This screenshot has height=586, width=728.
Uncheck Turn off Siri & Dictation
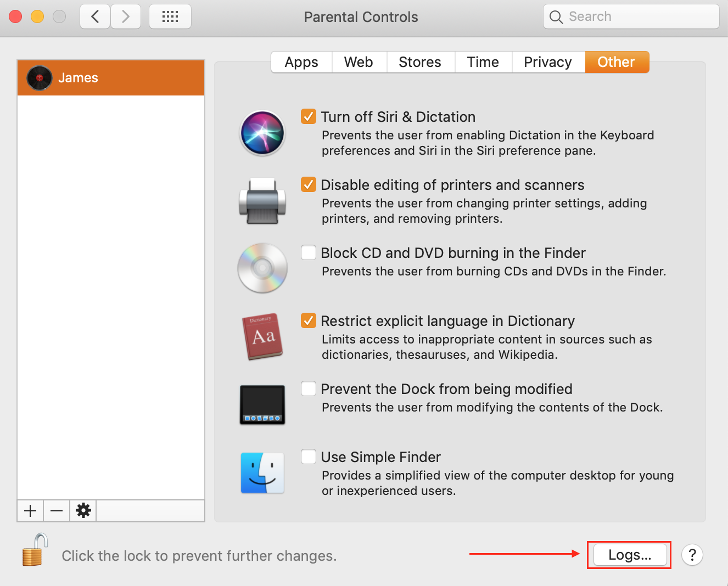(309, 116)
